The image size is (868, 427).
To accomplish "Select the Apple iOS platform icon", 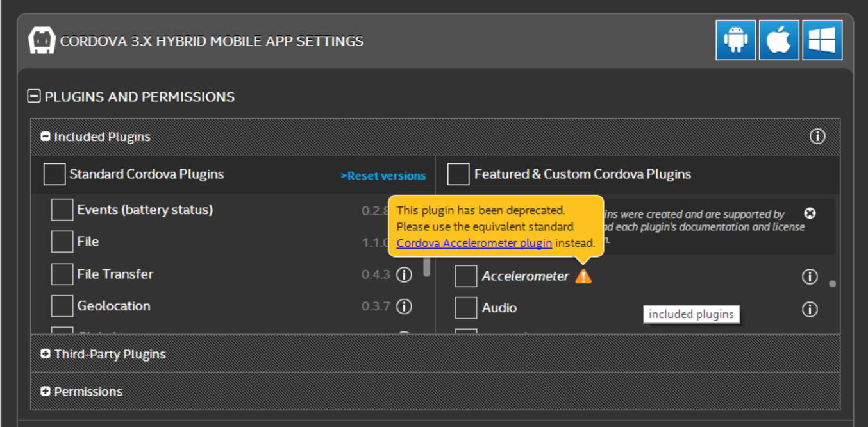I will pyautogui.click(x=779, y=40).
